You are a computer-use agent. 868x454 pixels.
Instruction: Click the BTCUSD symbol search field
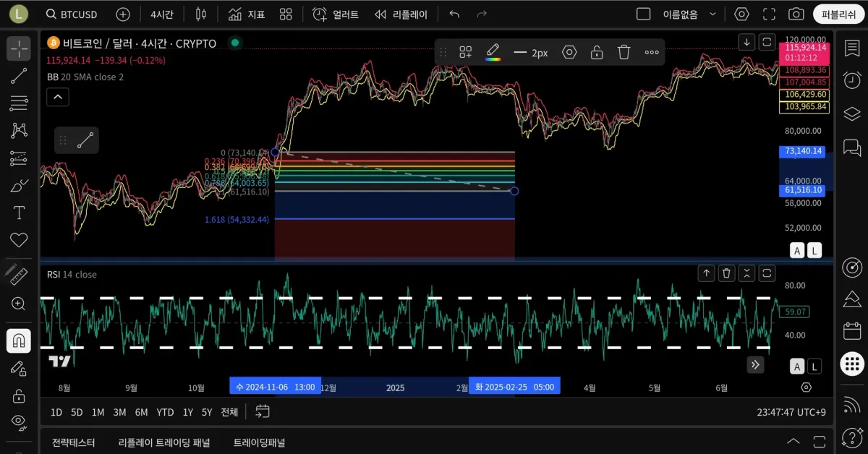pos(72,14)
